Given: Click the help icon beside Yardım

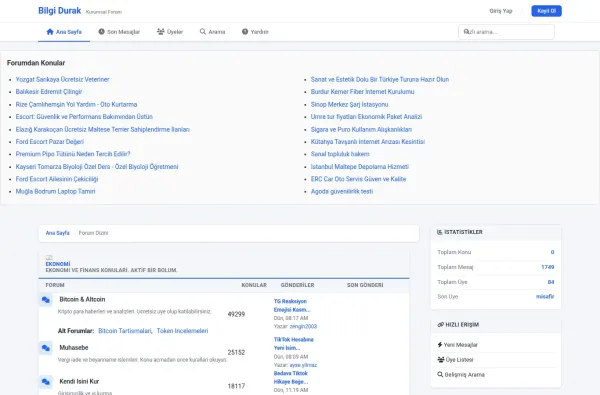Looking at the screenshot, I should tap(245, 32).
